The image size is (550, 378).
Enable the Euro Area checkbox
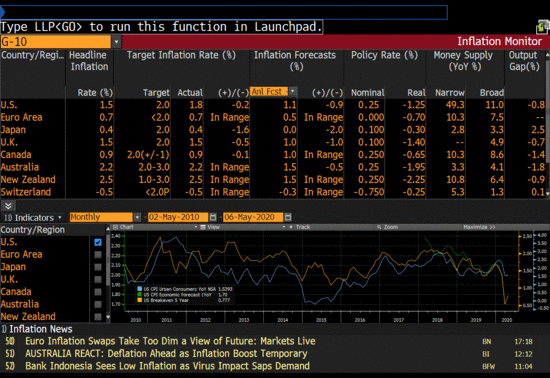98,255
